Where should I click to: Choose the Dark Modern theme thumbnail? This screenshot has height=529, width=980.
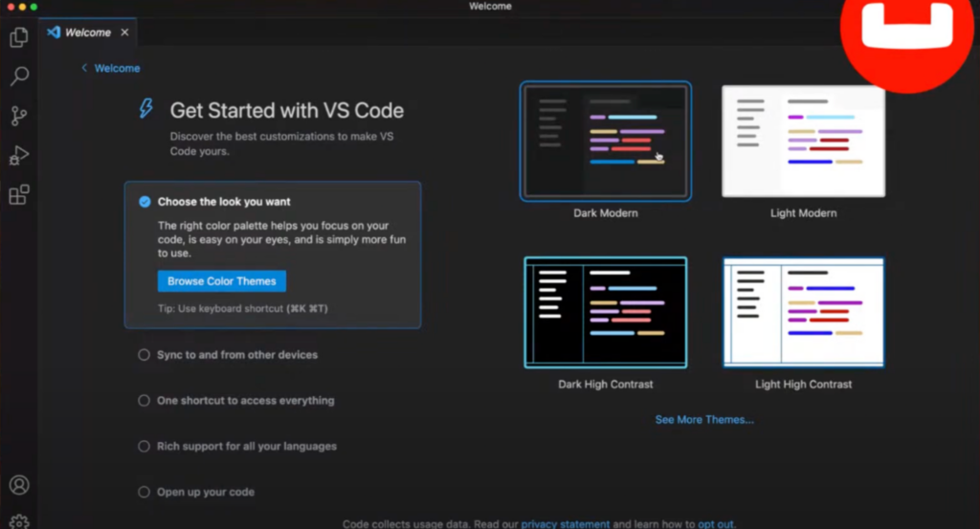pos(605,142)
